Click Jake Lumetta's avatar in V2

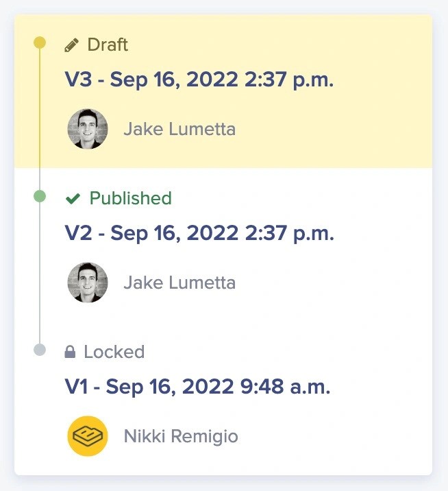[x=87, y=283]
